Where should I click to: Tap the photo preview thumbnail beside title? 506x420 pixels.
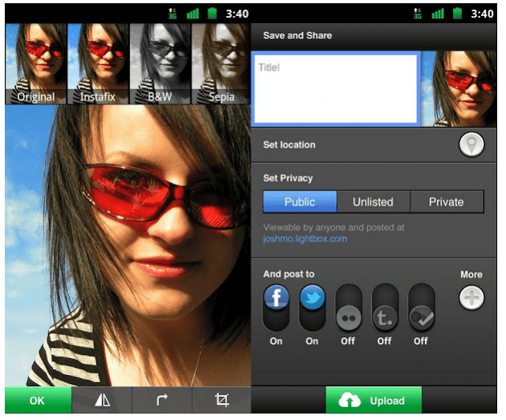pos(459,88)
